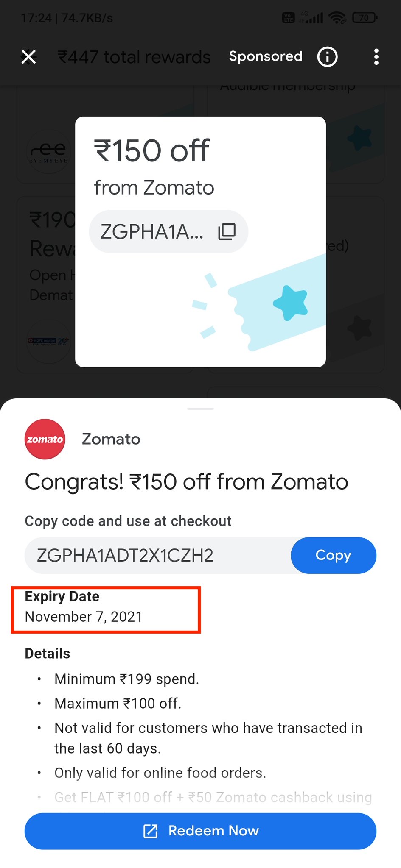
Task: Tap the external link icon in Redeem Now
Action: 151,831
